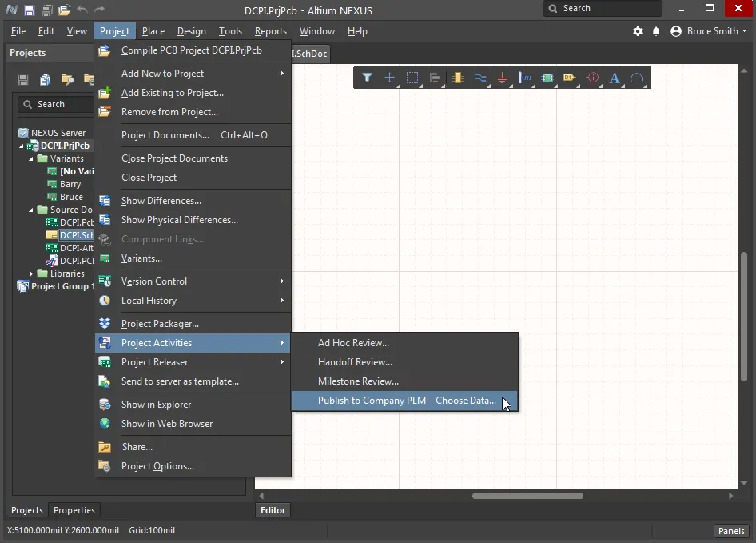Place a port using the yellow port icon
The height and width of the screenshot is (543, 756).
570,78
